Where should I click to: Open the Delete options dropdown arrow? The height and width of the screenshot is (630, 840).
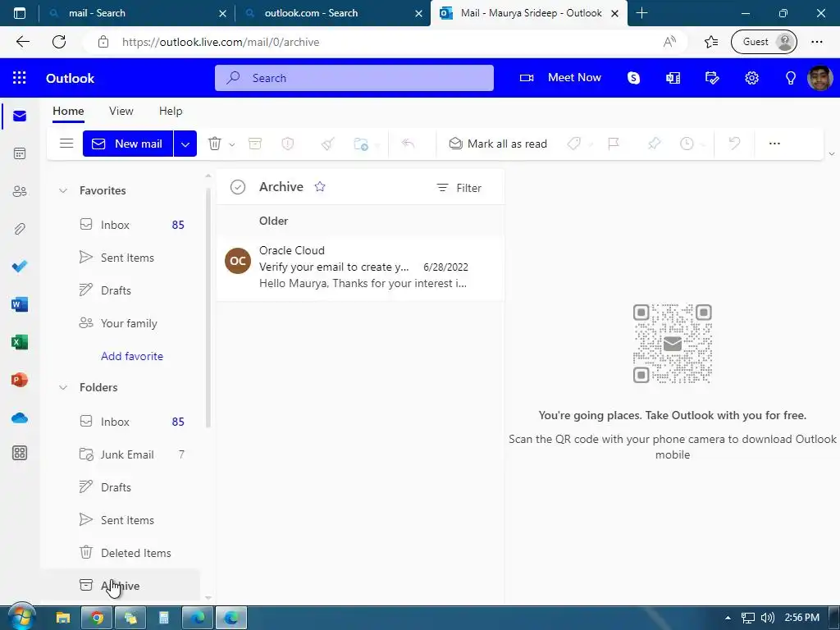(x=232, y=144)
